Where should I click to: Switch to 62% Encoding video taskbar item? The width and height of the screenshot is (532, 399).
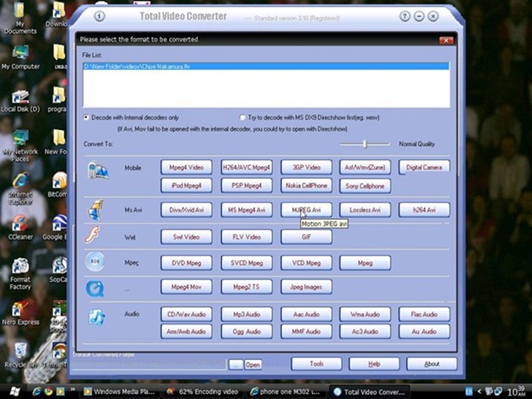(x=203, y=391)
